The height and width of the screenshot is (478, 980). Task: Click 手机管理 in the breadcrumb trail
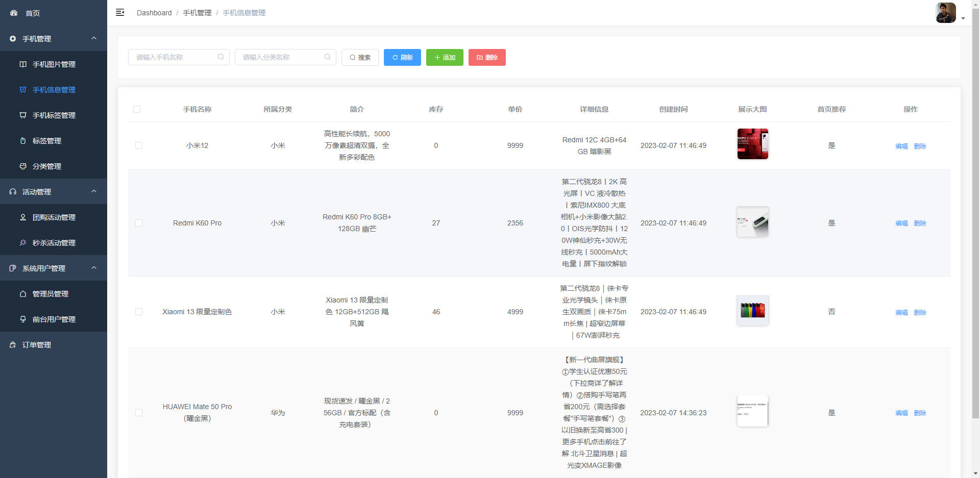click(197, 13)
